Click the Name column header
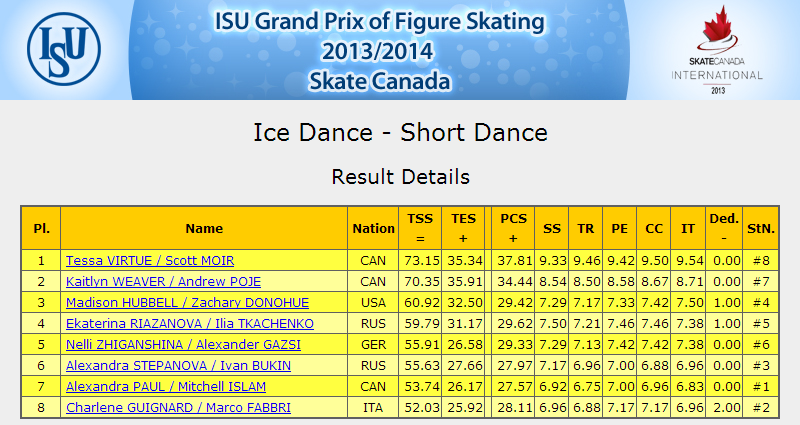Viewport: 800px width, 425px height. (204, 228)
